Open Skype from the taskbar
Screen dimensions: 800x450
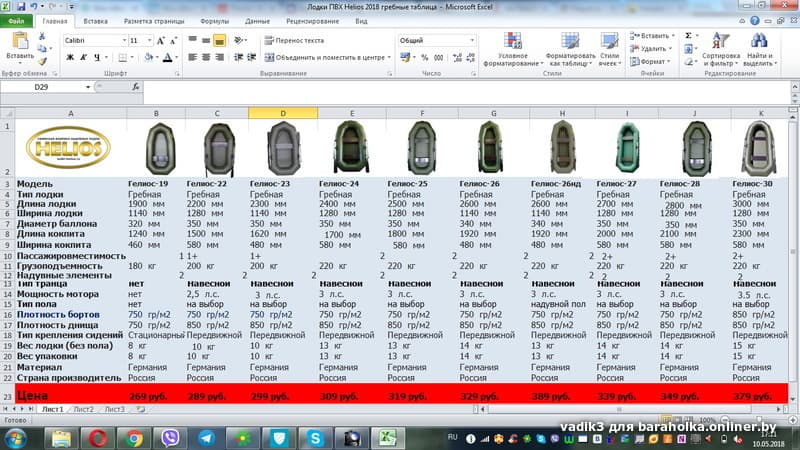[315, 438]
